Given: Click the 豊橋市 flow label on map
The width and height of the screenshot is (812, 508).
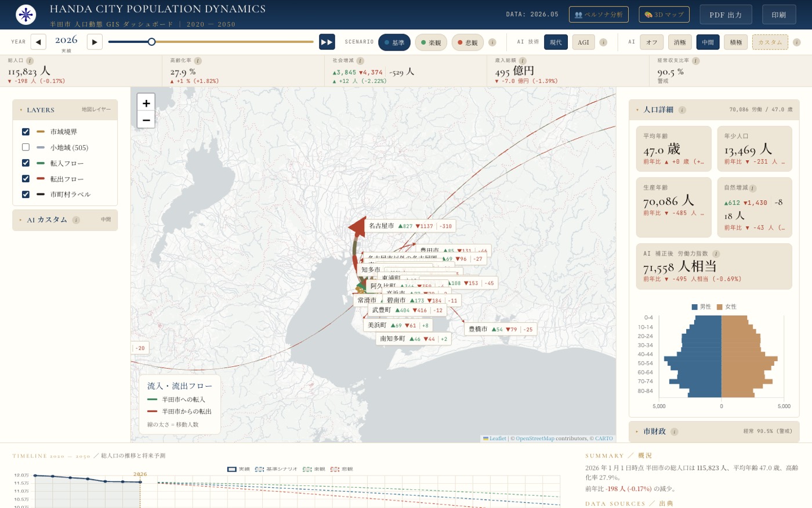Looking at the screenshot, I should pos(501,329).
